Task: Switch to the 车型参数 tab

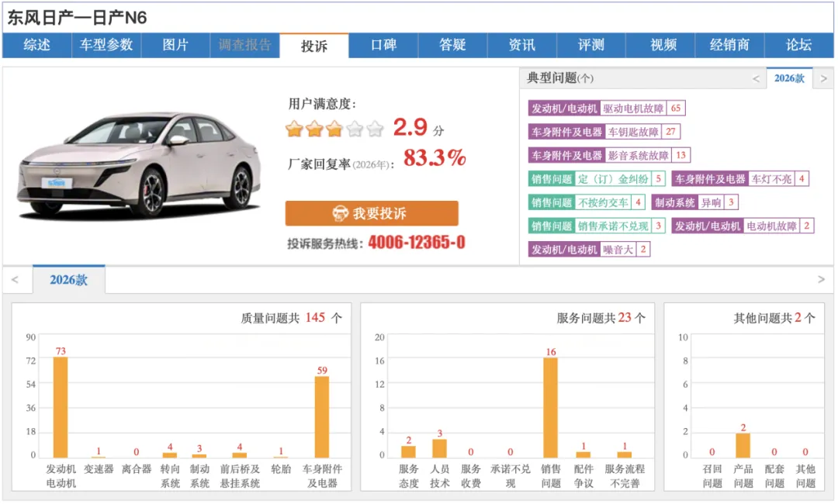Action: pyautogui.click(x=106, y=45)
